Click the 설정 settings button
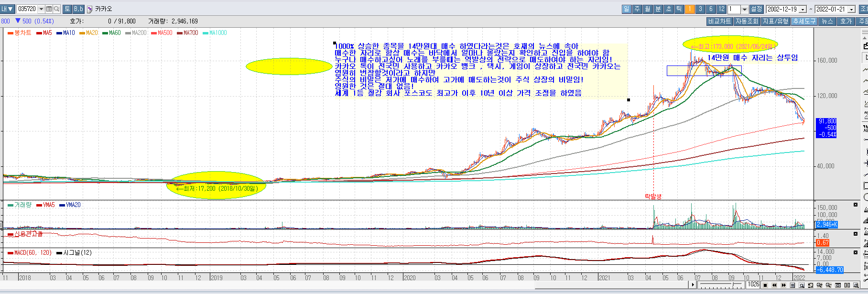Screen dimensions: 868x294 (757, 9)
